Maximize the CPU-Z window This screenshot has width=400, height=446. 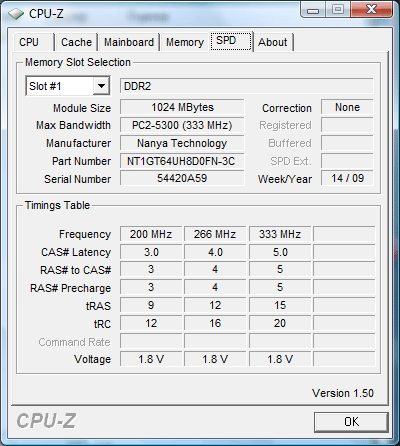pyautogui.click(x=338, y=10)
